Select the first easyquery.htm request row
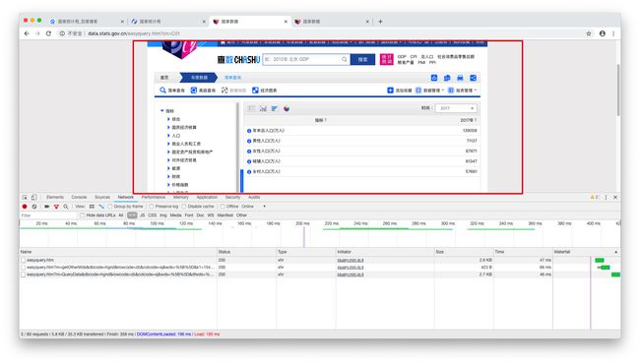640x364 pixels. pos(320,260)
